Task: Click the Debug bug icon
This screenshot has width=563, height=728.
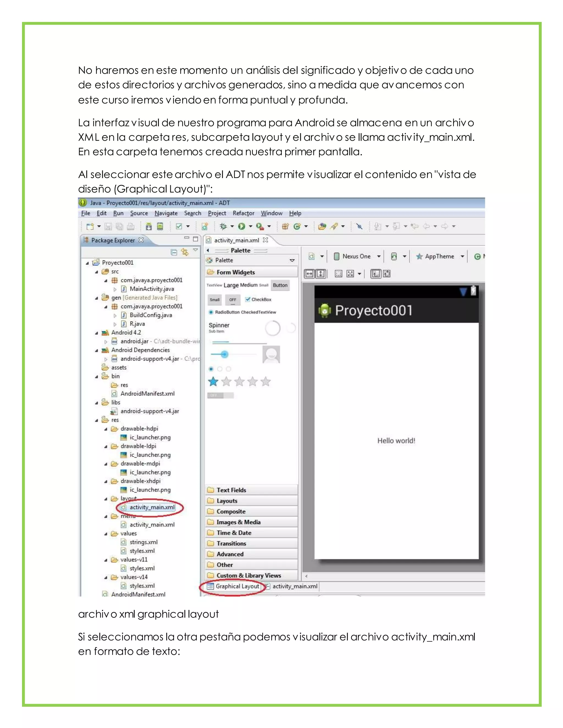Action: pyautogui.click(x=223, y=227)
